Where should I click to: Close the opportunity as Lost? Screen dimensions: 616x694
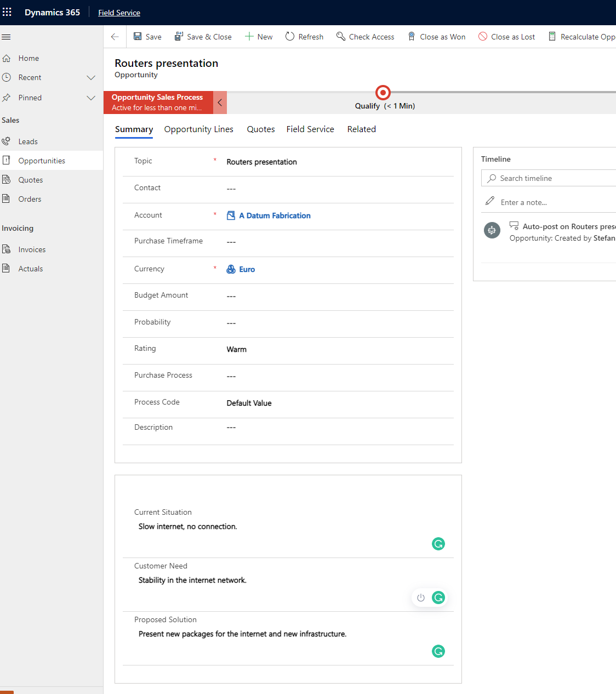(506, 37)
